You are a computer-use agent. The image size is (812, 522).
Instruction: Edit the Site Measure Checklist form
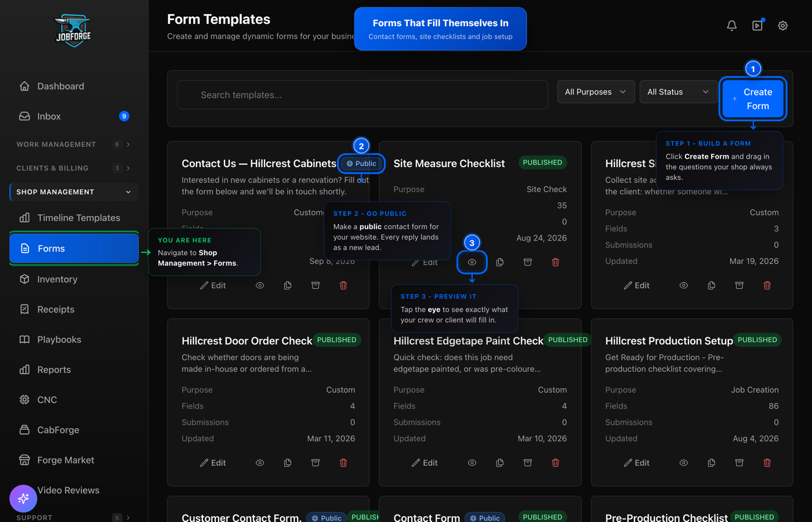[x=425, y=262]
